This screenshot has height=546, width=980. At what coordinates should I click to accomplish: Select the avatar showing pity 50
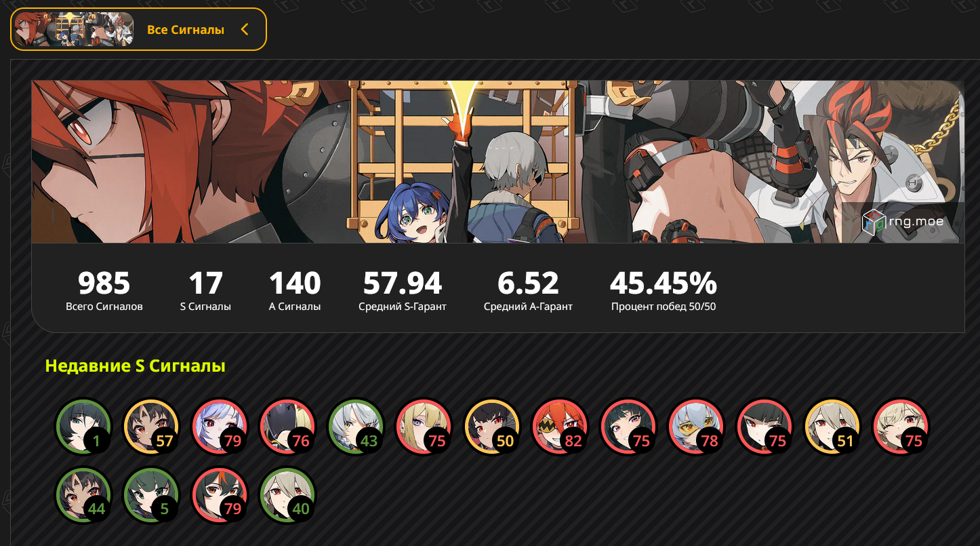click(x=492, y=427)
